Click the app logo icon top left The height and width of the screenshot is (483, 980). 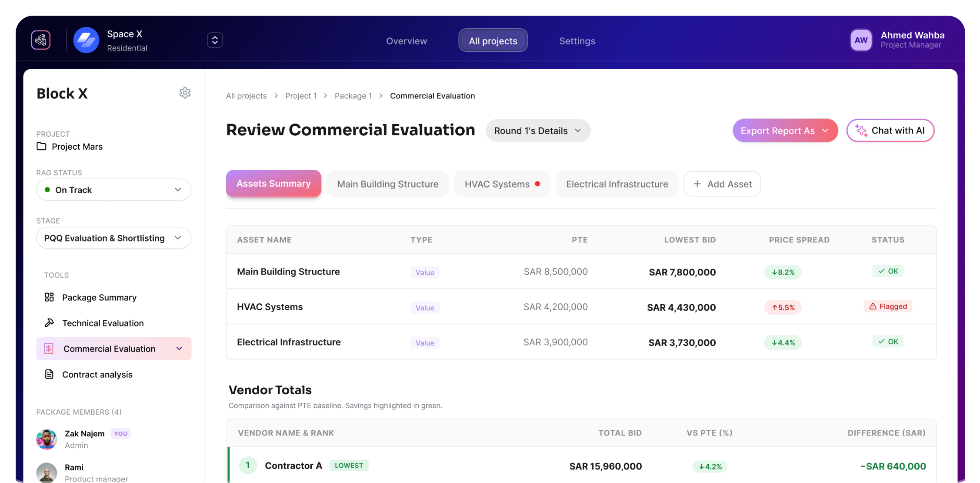(x=40, y=39)
